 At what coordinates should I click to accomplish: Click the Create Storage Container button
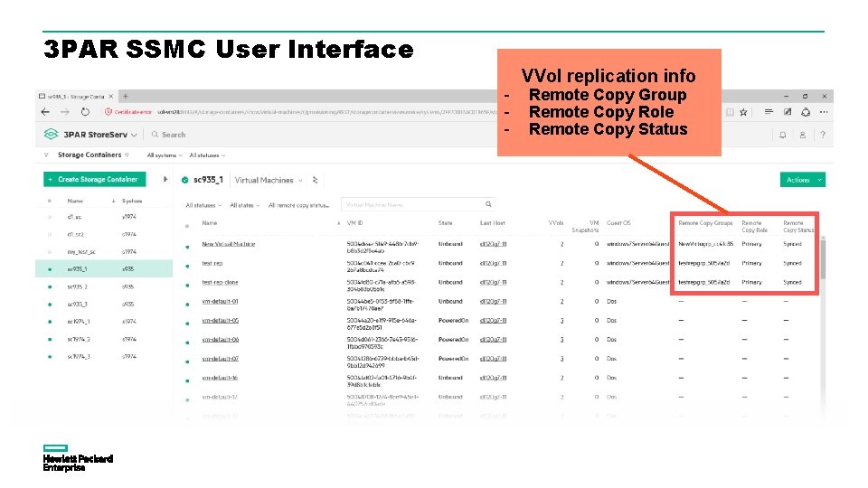(x=95, y=179)
